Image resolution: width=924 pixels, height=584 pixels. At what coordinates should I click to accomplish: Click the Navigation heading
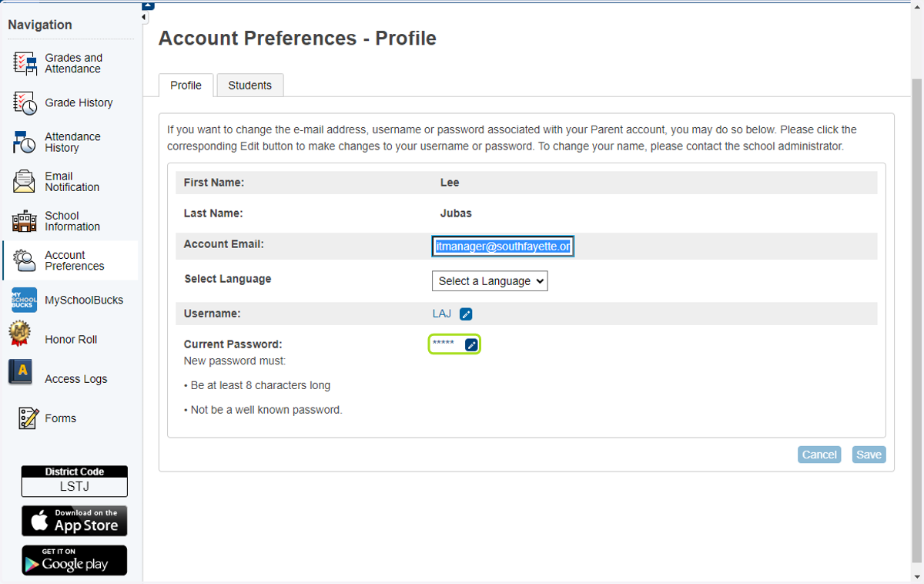[x=40, y=25]
